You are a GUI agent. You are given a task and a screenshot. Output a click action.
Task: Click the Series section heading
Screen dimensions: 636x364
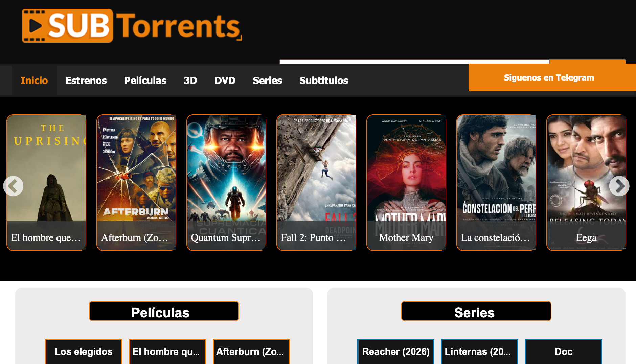point(476,311)
